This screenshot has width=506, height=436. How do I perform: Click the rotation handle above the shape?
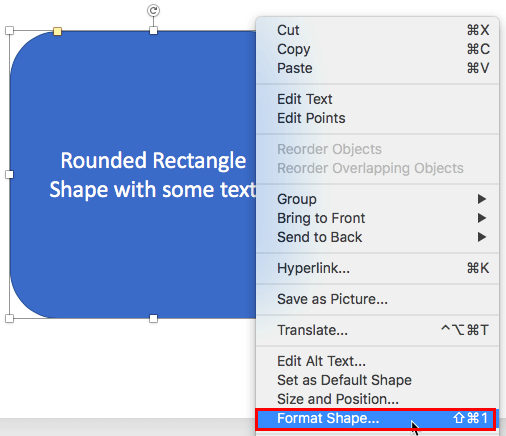(x=153, y=11)
